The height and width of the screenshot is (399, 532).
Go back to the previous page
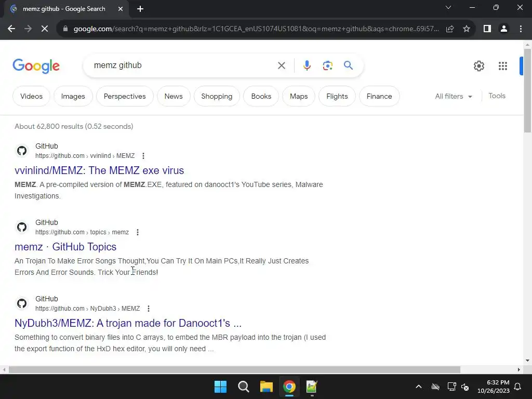[11, 29]
